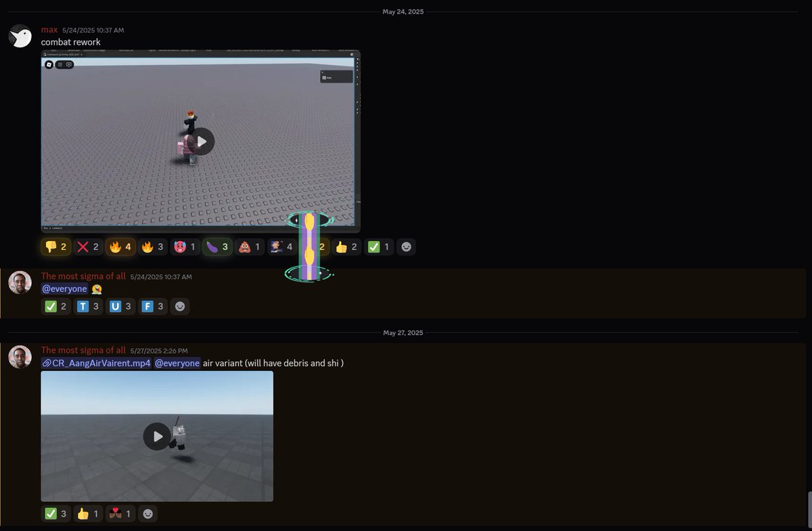Add a reaction to max's combat rework message
This screenshot has height=531, width=812.
pos(405,247)
